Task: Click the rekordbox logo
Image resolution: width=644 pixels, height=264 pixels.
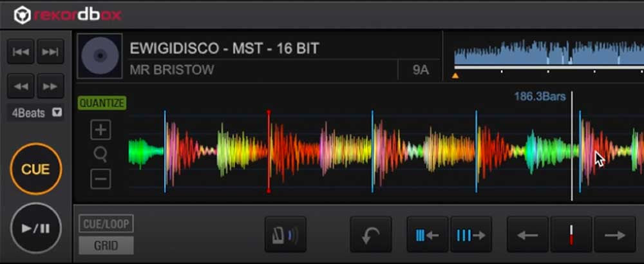Action: point(68,15)
